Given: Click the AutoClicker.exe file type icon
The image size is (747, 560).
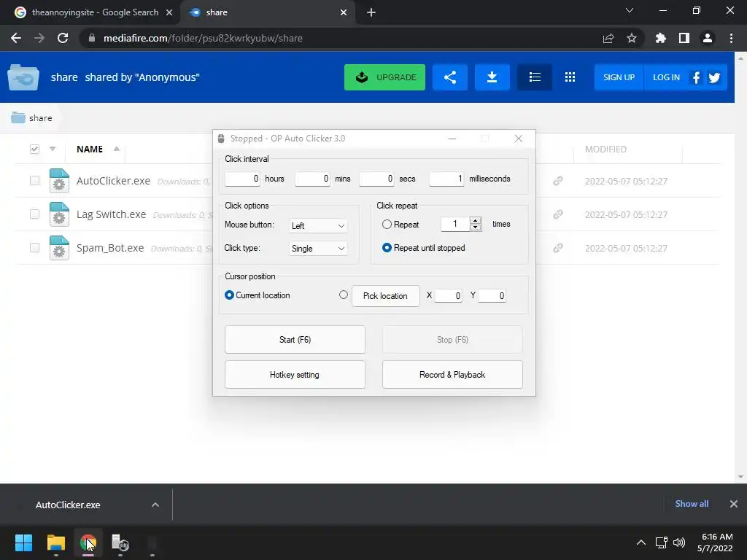Looking at the screenshot, I should (x=59, y=181).
